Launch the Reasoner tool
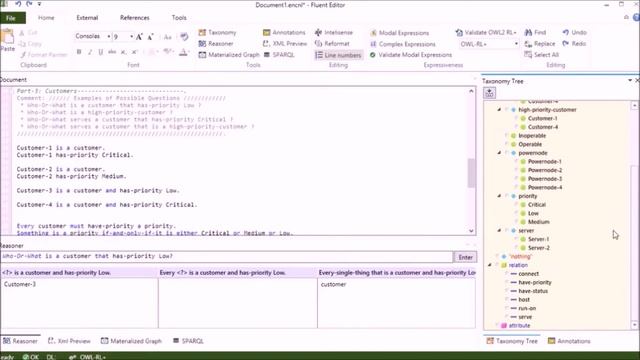 click(216, 43)
